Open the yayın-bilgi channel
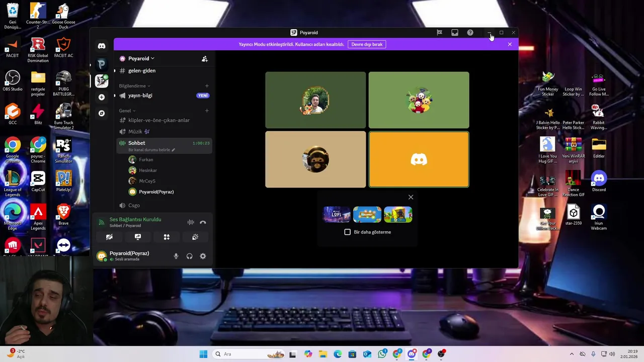 pos(164,96)
